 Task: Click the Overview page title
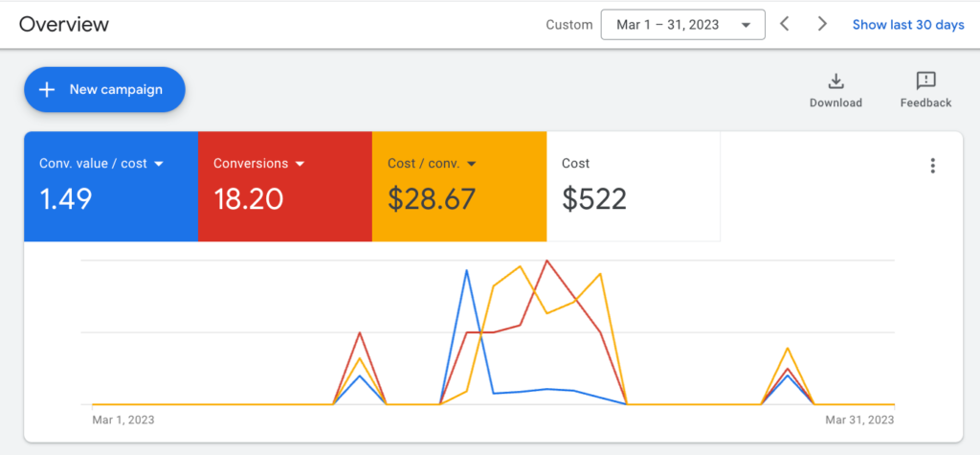click(x=64, y=24)
